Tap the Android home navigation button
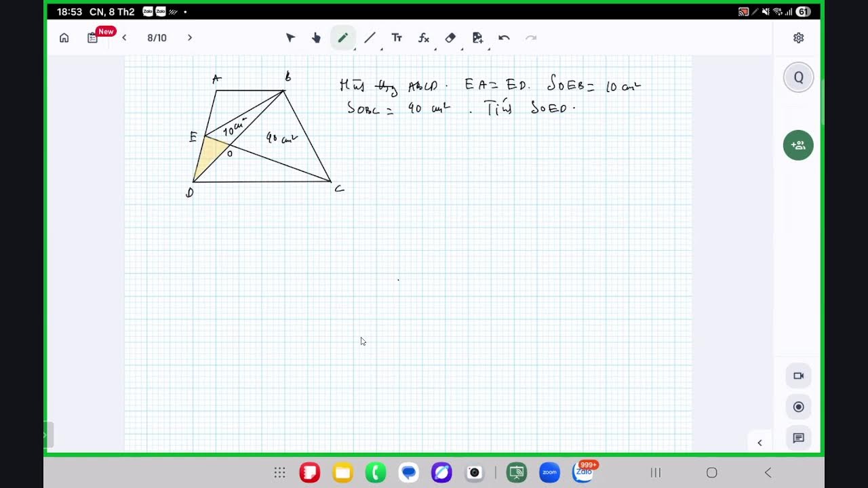 [711, 472]
